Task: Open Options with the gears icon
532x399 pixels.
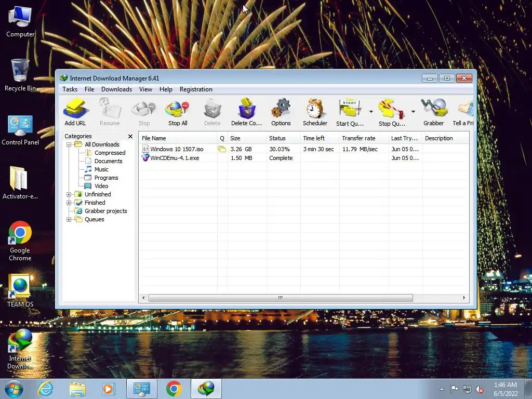Action: 281,112
